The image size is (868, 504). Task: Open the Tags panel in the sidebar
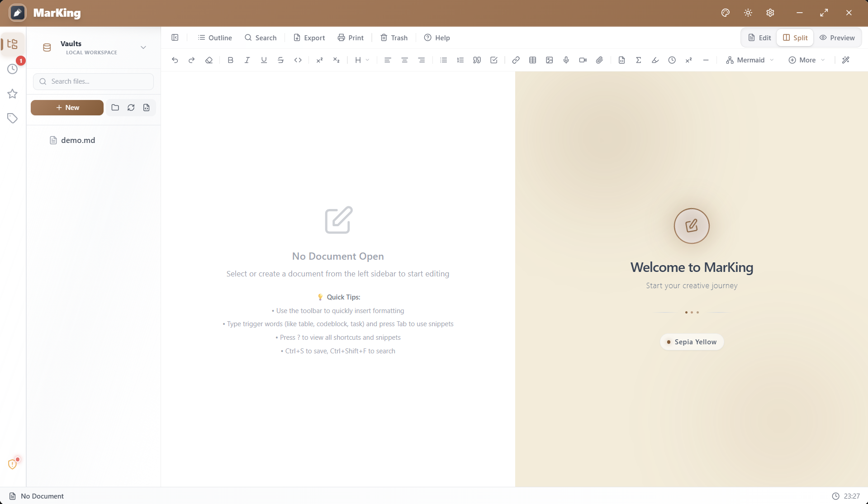pyautogui.click(x=12, y=118)
